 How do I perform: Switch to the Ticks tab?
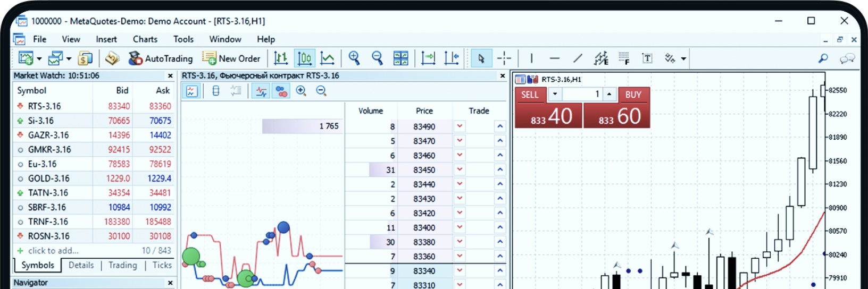tap(162, 265)
